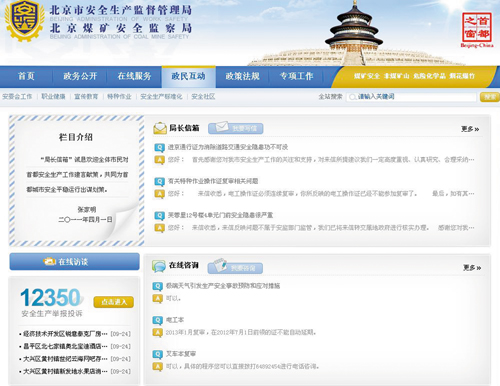The image size is (500, 386).
Task: Open question 电工本
Action: point(175,320)
